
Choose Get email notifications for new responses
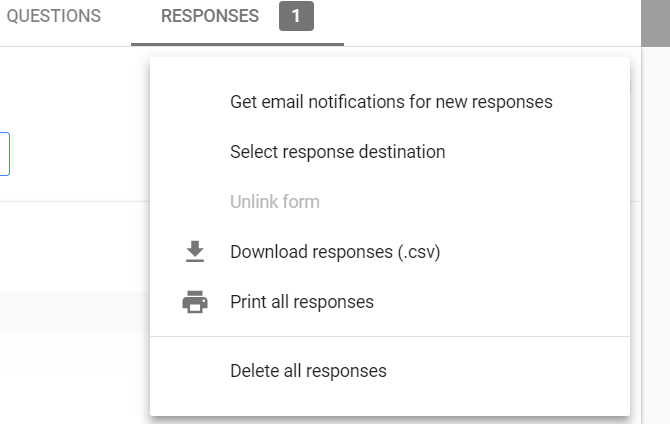[391, 102]
